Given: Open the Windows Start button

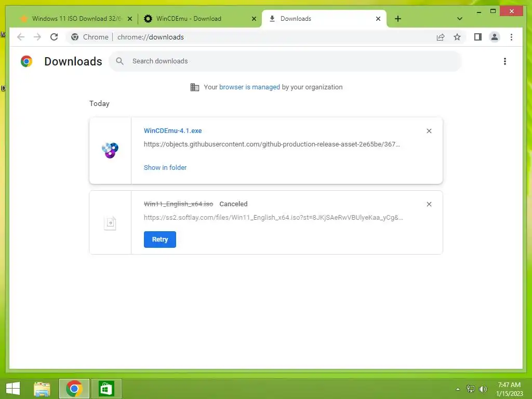Looking at the screenshot, I should pyautogui.click(x=13, y=389).
